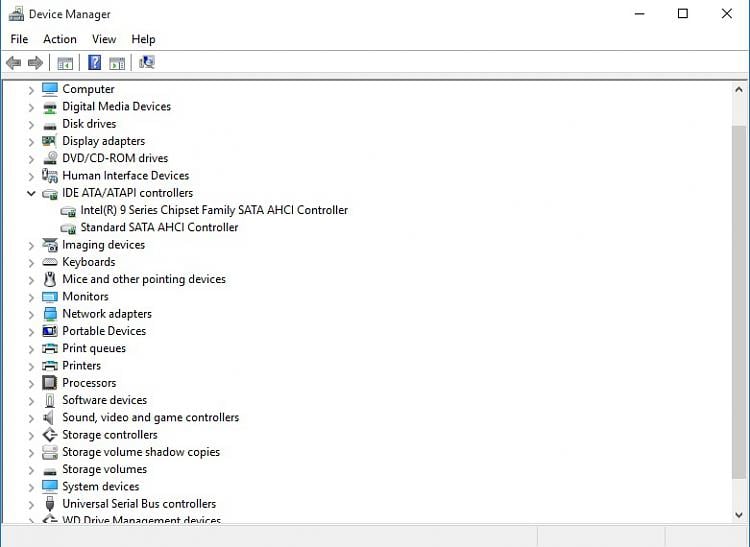
Task: Click the Back arrow toolbar icon
Action: [13, 63]
